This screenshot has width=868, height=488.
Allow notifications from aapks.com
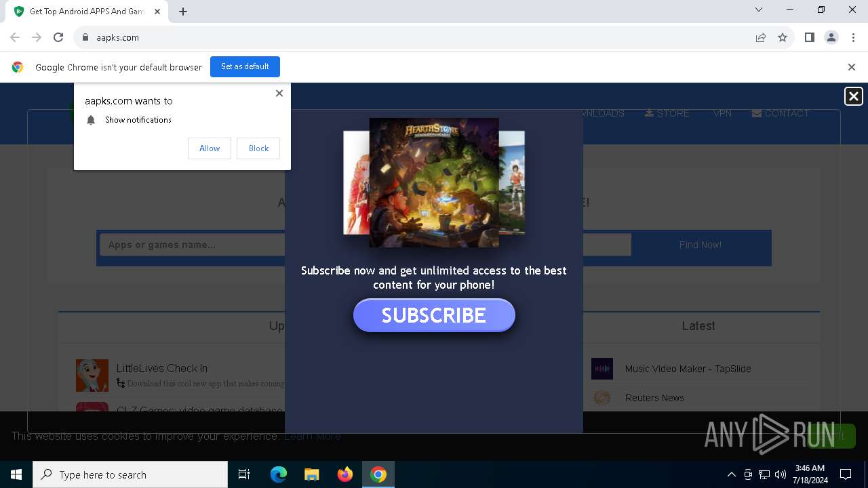tap(210, 148)
